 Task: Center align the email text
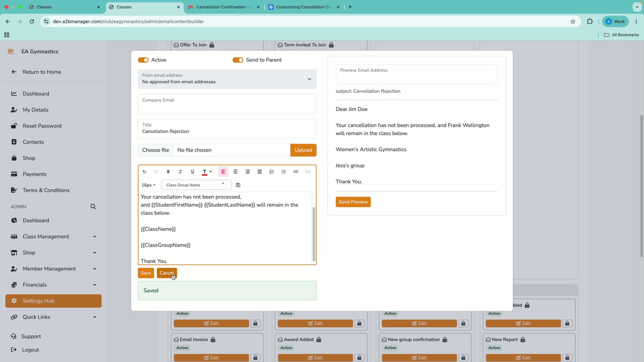[235, 172]
